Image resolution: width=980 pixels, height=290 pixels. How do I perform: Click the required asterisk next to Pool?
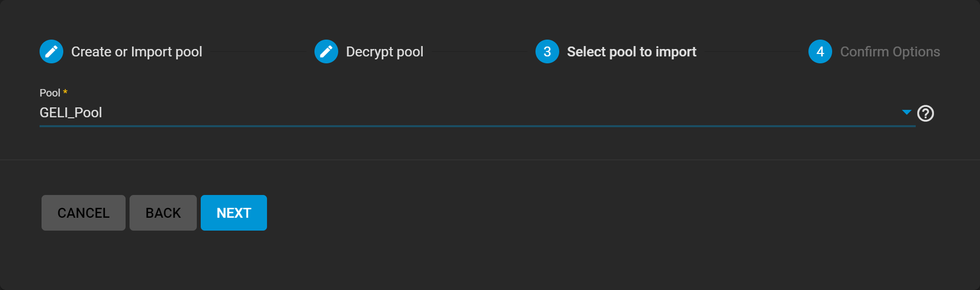click(x=65, y=92)
